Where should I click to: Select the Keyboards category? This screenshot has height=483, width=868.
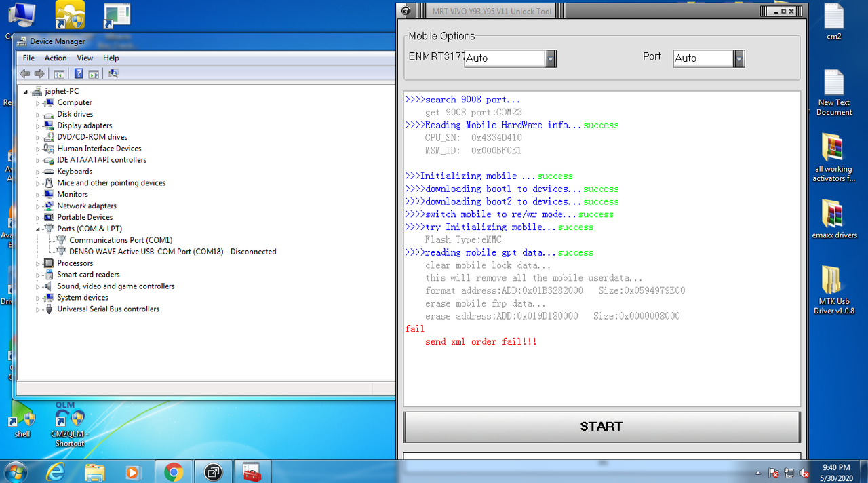point(75,172)
